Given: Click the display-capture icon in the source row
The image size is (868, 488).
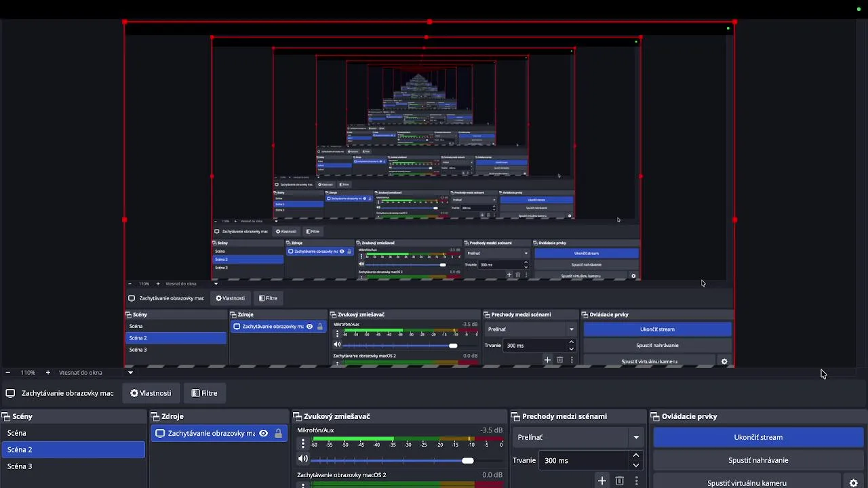Looking at the screenshot, I should point(160,433).
